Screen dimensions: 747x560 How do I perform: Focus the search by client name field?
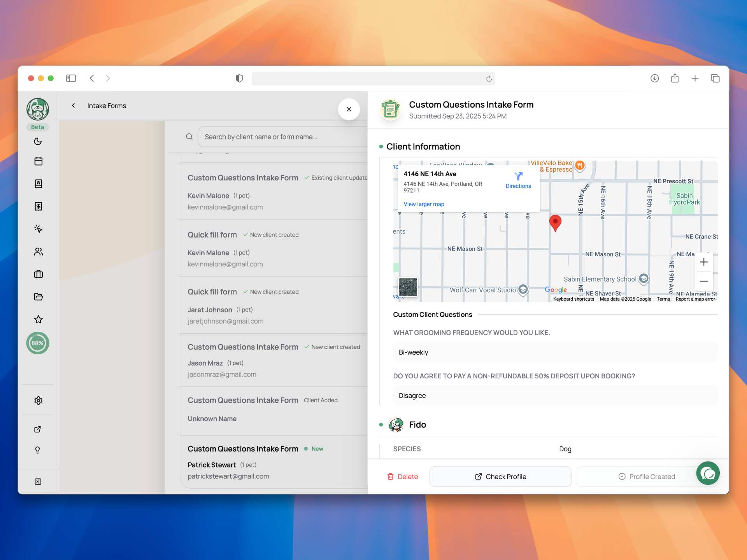point(283,137)
